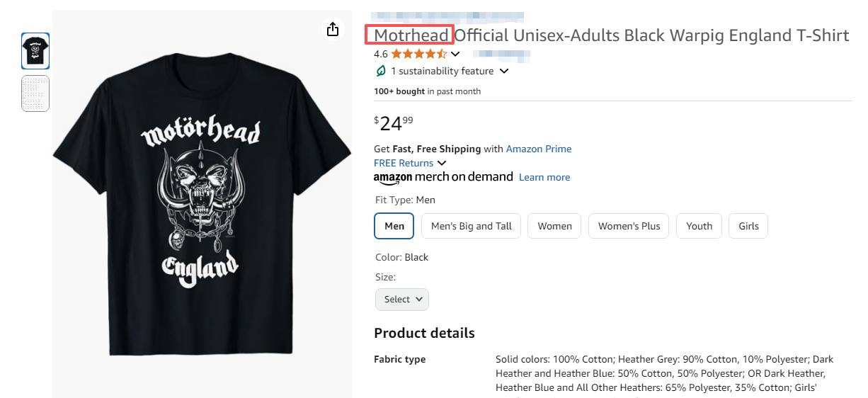Viewport: 868px width, 398px height.
Task: Open the Amazon Prime link
Action: coord(538,149)
